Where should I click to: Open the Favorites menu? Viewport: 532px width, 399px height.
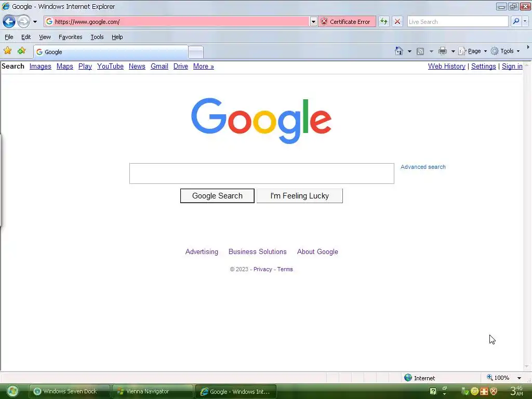(x=70, y=37)
